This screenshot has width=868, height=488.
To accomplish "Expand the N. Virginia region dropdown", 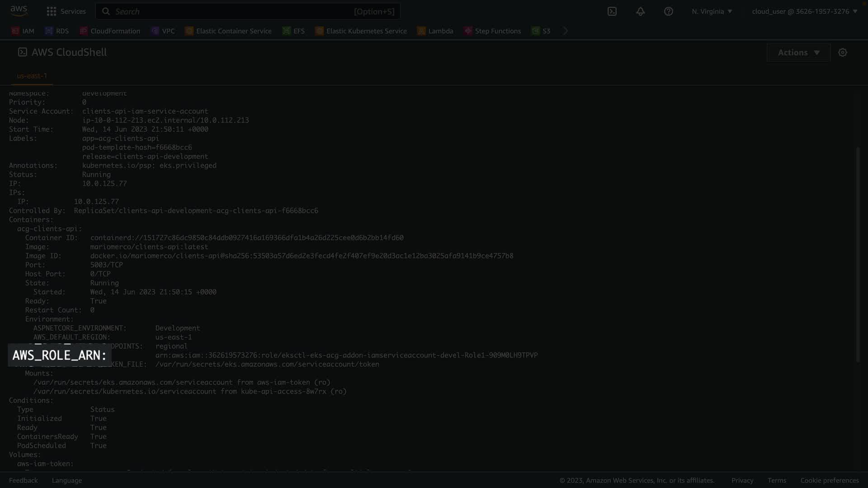I will click(x=712, y=11).
